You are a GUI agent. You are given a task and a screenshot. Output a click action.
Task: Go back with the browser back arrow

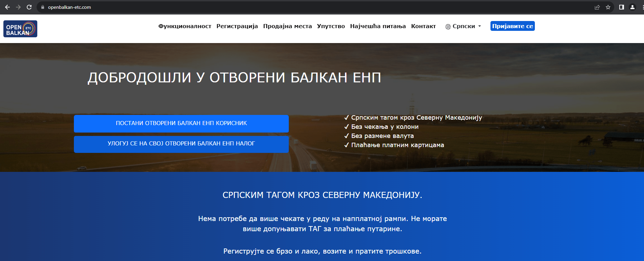pos(7,7)
